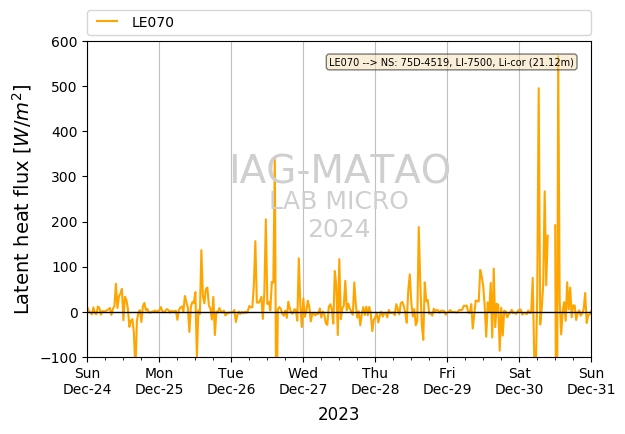Click the y-axis tick label 500
The image size is (625, 434).
click(x=64, y=87)
